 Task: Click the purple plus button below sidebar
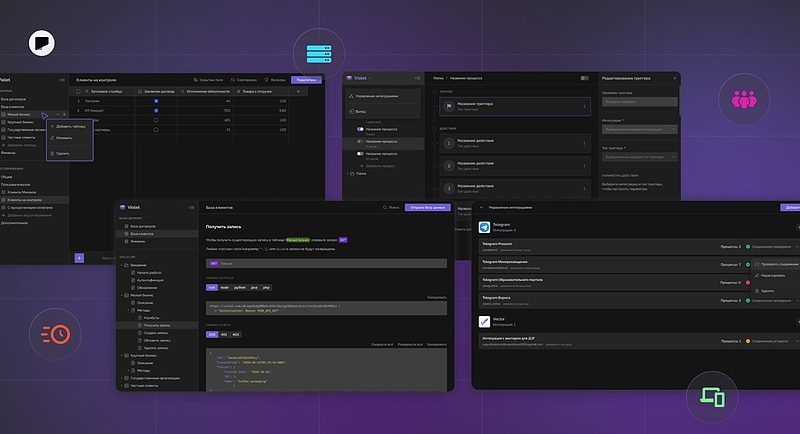79,257
